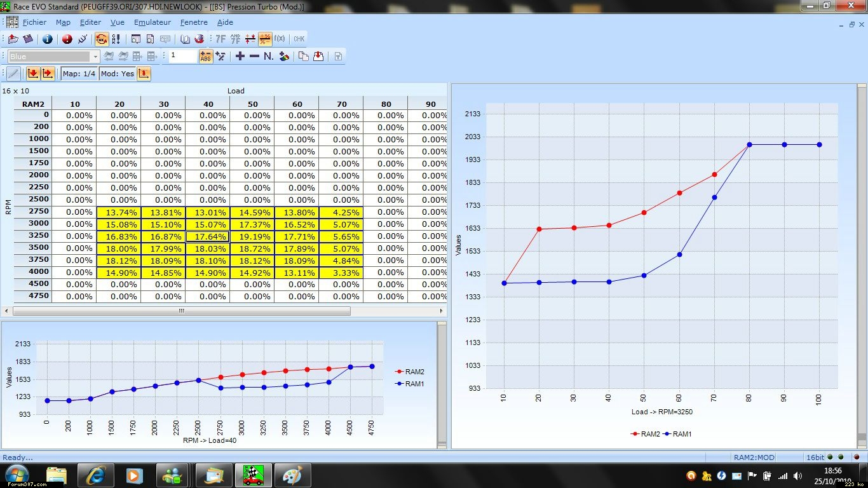The width and height of the screenshot is (868, 488).
Task: Toggle the percentage difference view button
Action: tap(265, 39)
